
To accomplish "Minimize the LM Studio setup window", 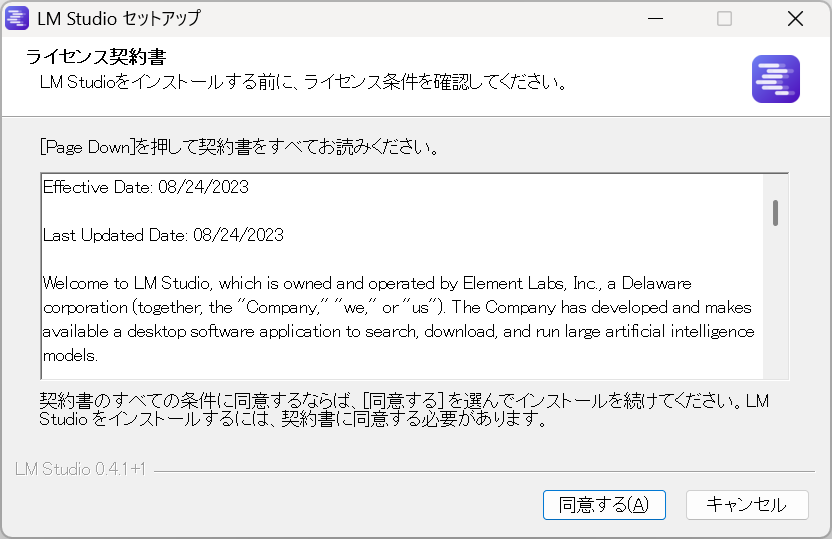I will [654, 18].
